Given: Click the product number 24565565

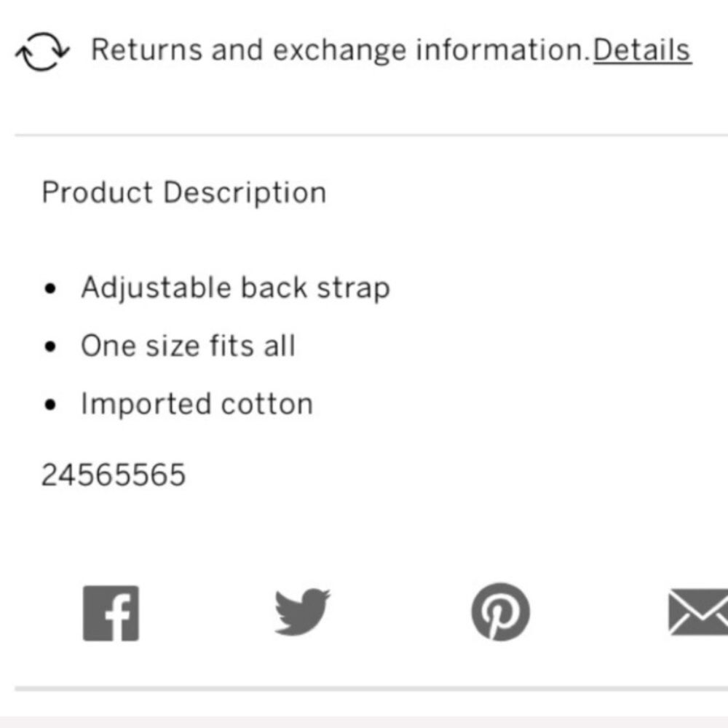Looking at the screenshot, I should click(x=114, y=475).
